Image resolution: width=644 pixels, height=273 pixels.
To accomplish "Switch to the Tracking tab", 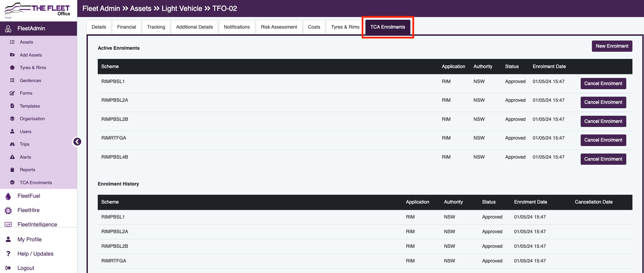I will (156, 27).
